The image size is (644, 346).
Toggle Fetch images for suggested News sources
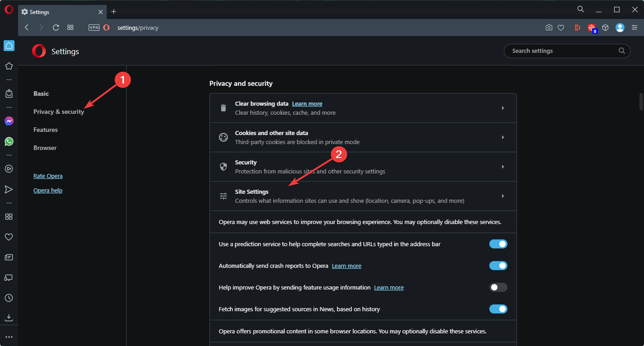[x=498, y=309]
